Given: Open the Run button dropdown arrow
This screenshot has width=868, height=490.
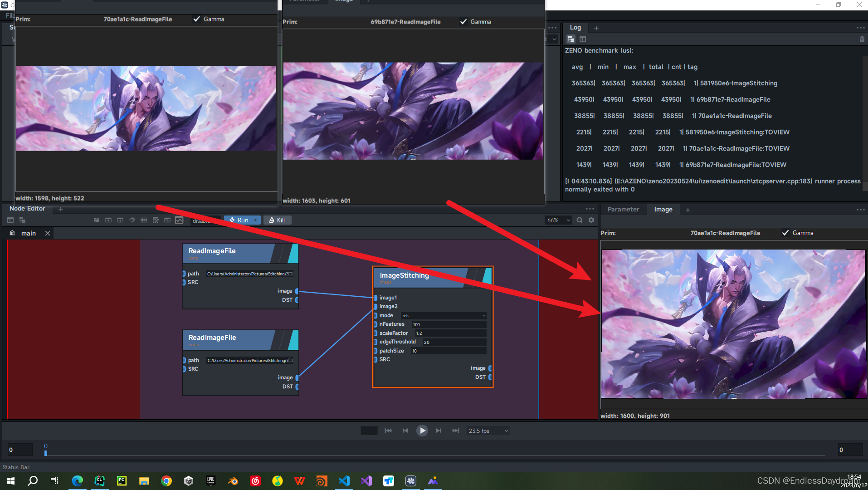Looking at the screenshot, I should click(256, 220).
